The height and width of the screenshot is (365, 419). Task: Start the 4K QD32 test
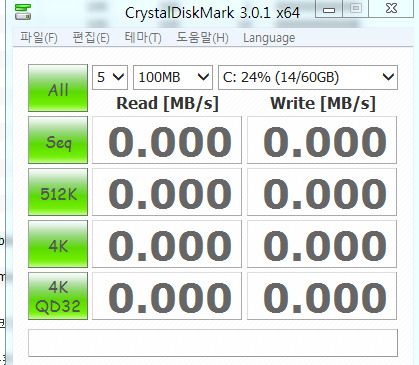pos(58,296)
